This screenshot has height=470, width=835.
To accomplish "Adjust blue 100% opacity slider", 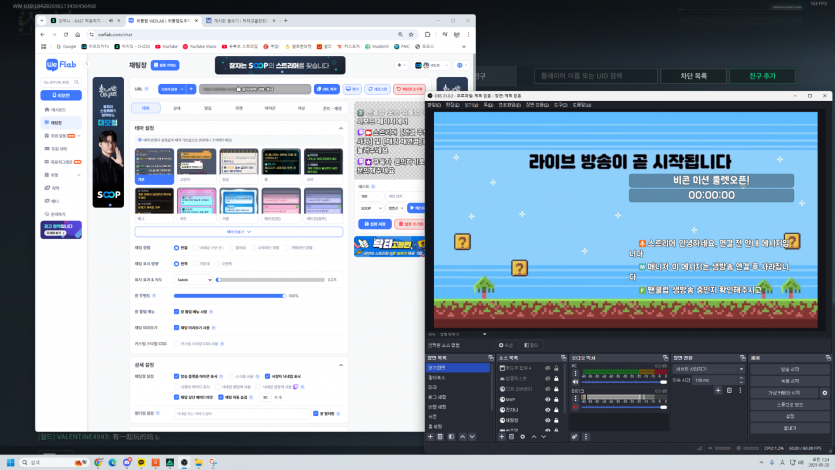I will 230,295.
